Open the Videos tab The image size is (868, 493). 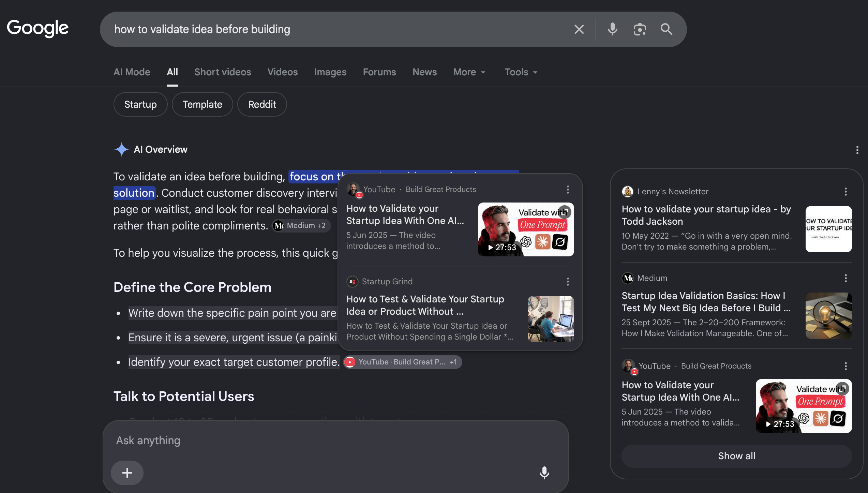click(283, 72)
